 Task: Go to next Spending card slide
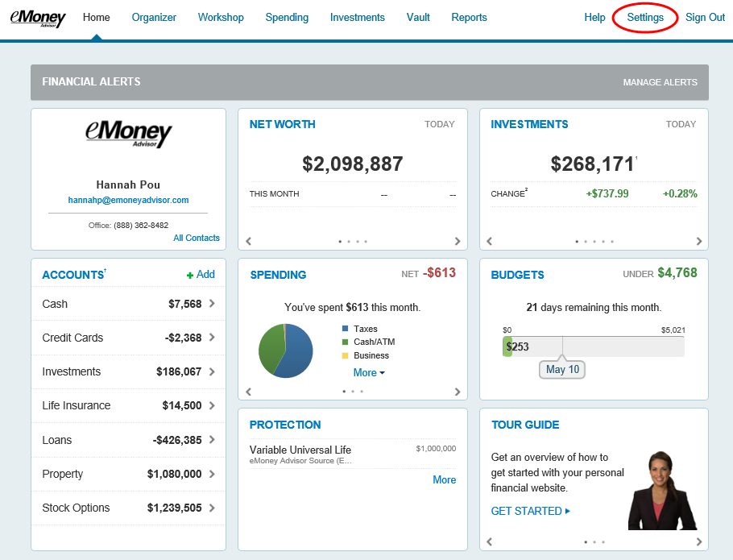(458, 392)
